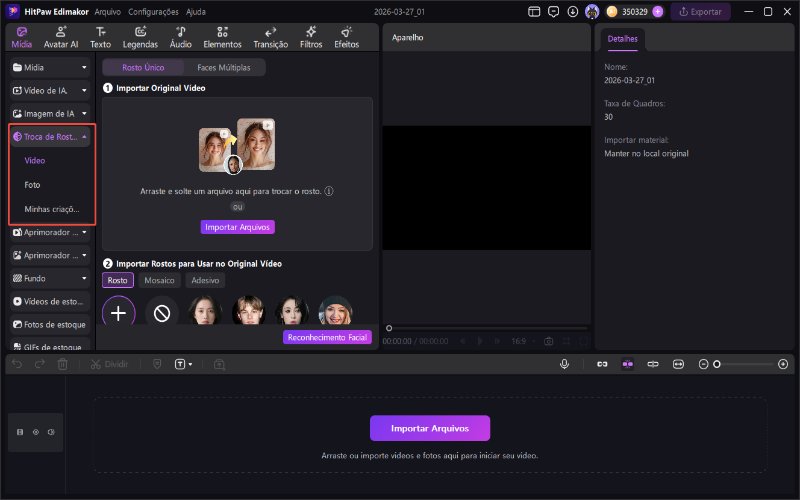This screenshot has width=800, height=500.
Task: Click the zoom-in plus icon in timeline
Action: (x=783, y=364)
